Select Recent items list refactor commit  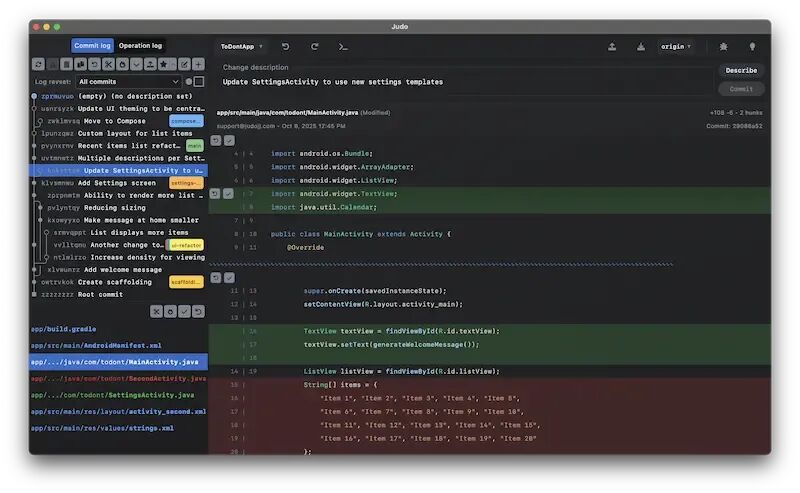[x=119, y=145]
